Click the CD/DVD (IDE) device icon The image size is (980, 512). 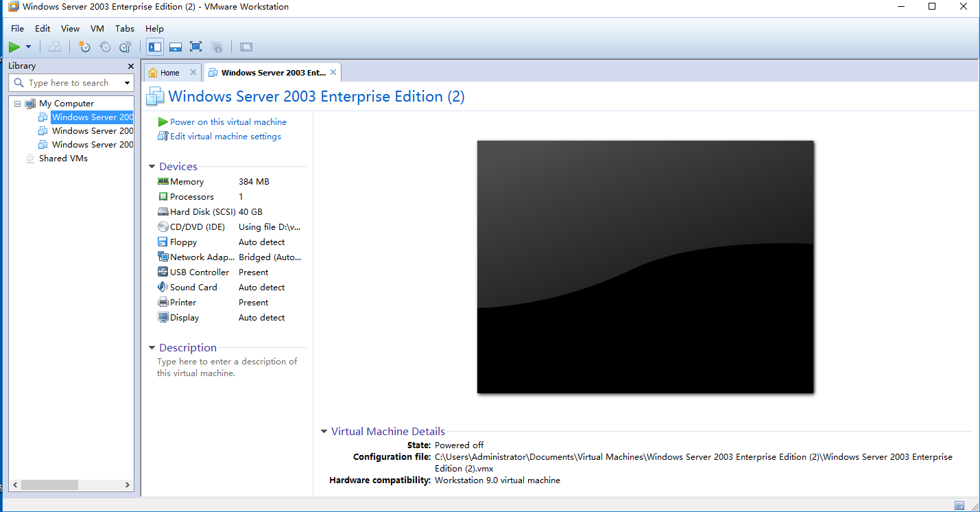click(x=163, y=227)
